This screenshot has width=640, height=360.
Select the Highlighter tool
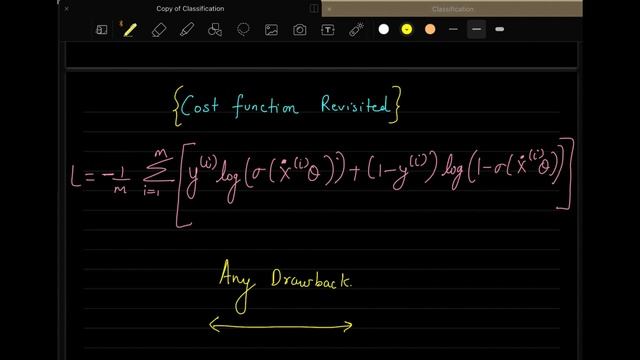pyautogui.click(x=187, y=30)
